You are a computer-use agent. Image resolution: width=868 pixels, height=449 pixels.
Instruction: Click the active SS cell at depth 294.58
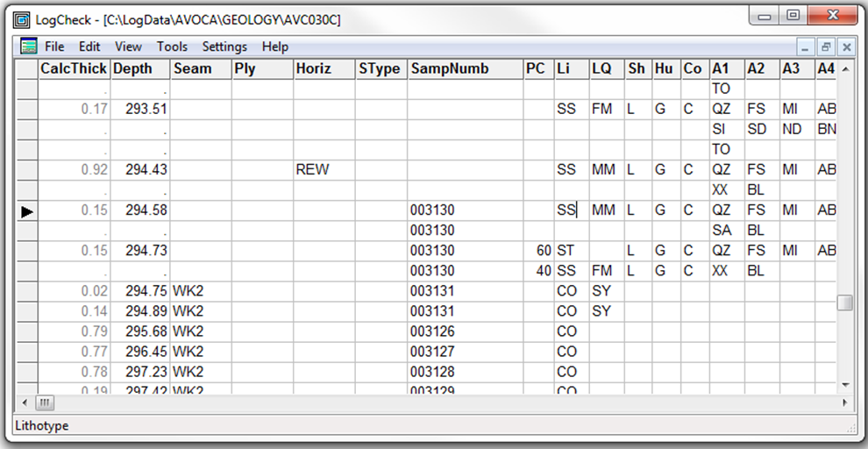(x=572, y=210)
